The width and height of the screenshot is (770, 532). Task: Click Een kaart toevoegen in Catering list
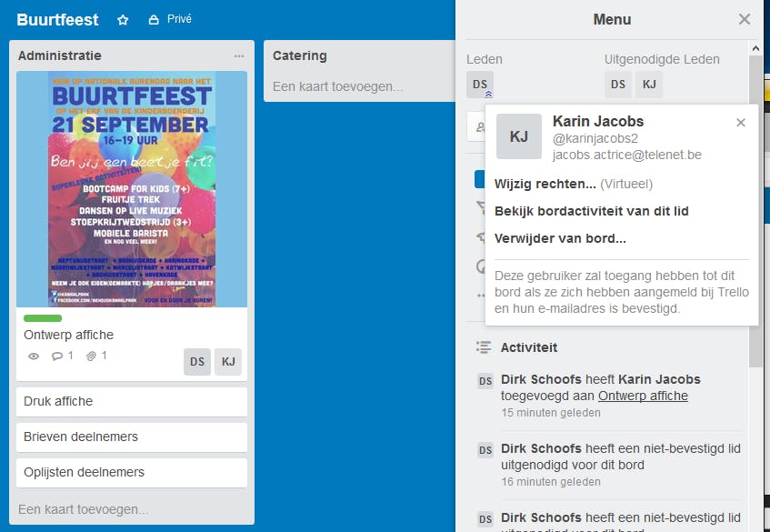tap(338, 86)
